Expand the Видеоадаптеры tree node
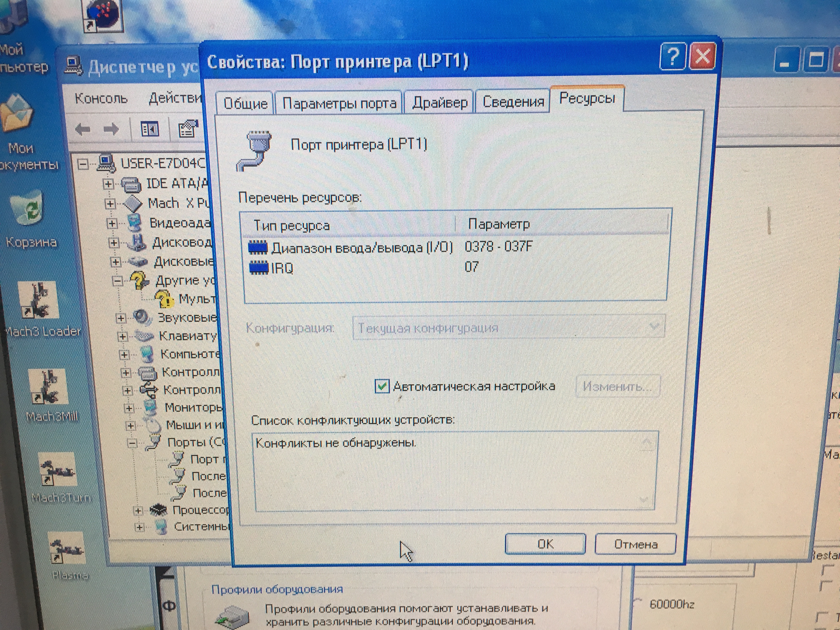This screenshot has width=840, height=630. 112,223
